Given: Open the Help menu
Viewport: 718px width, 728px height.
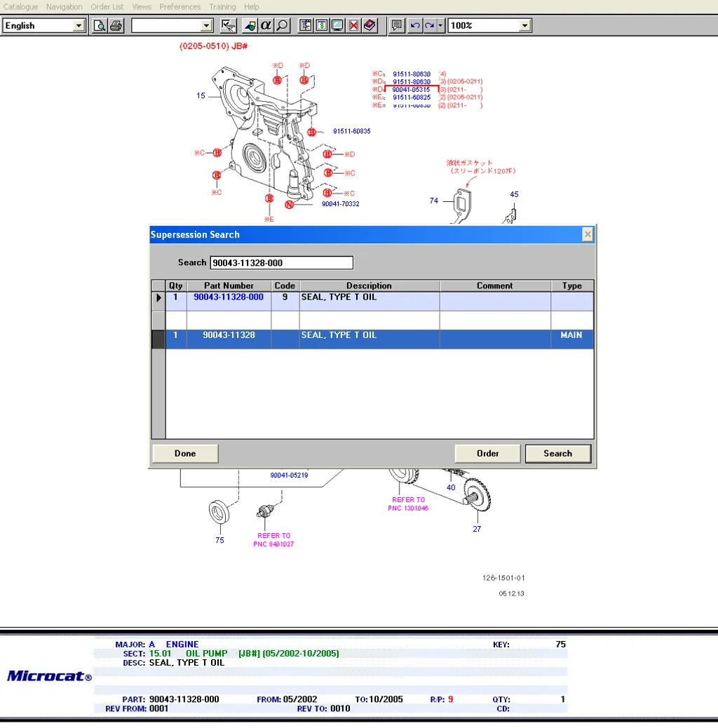Looking at the screenshot, I should (252, 7).
